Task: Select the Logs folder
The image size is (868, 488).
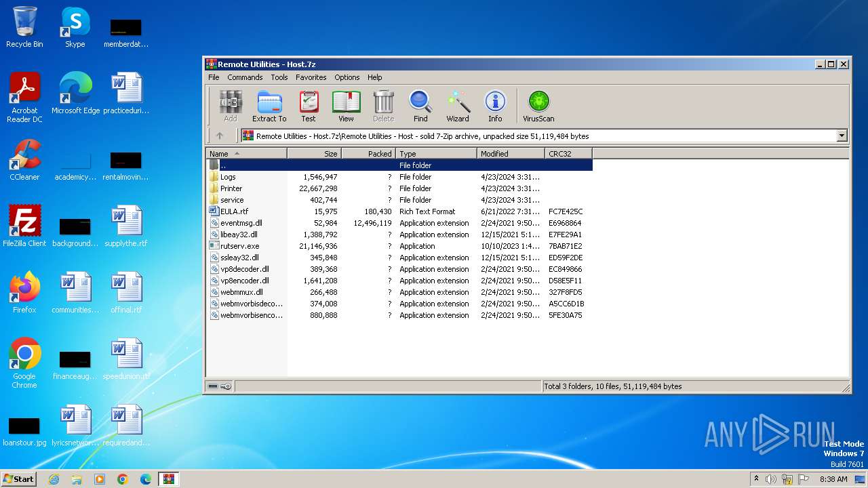Action: (399, 177)
